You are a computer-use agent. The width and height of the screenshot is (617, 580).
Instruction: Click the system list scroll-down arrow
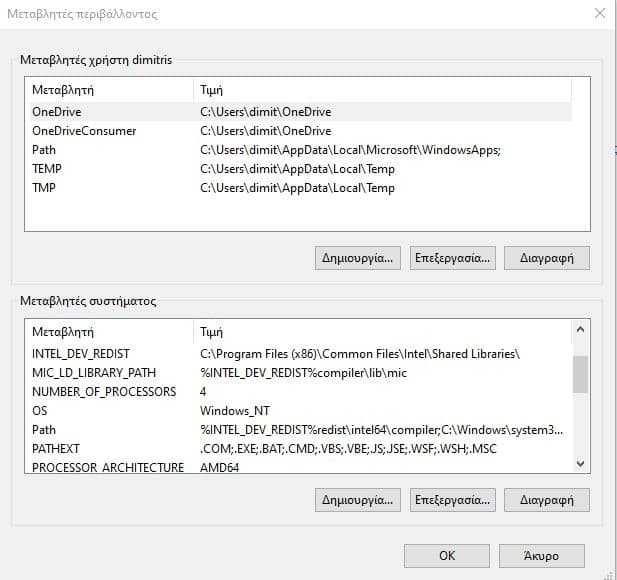click(x=580, y=464)
